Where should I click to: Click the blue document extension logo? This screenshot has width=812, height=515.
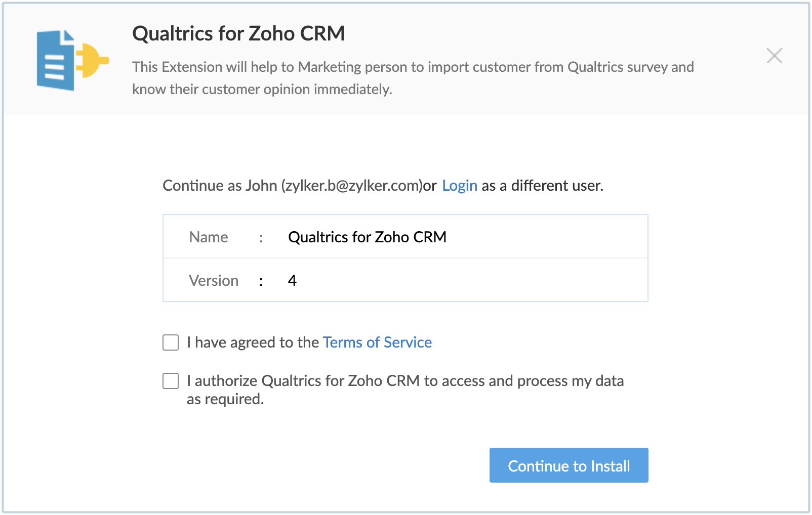55,61
